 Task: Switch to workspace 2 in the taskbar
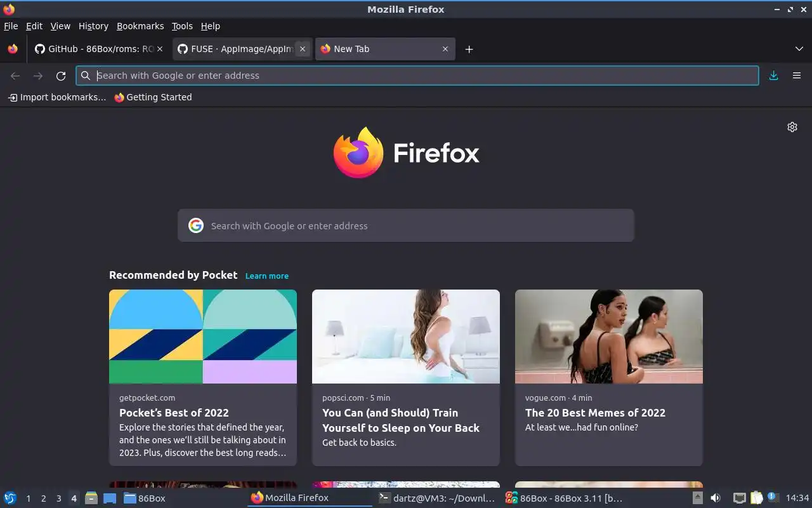click(x=44, y=498)
